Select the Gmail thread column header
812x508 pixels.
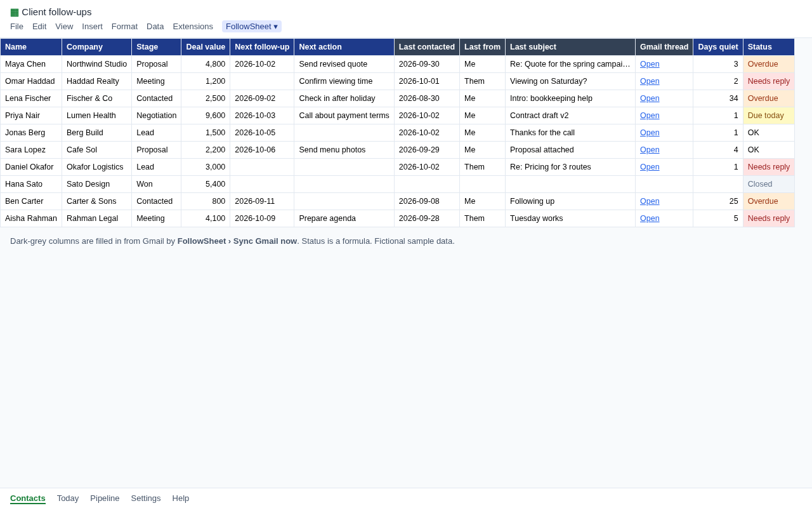click(x=664, y=47)
